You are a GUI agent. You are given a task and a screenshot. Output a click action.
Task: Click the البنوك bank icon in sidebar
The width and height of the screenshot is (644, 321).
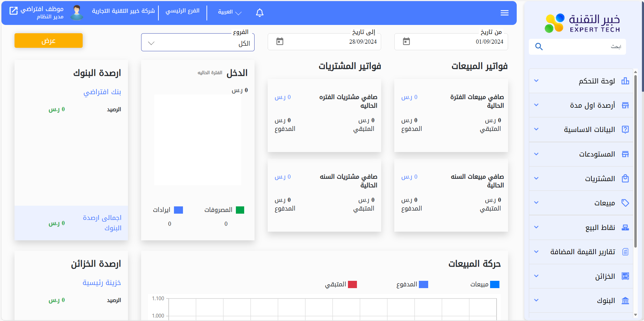[x=625, y=301]
